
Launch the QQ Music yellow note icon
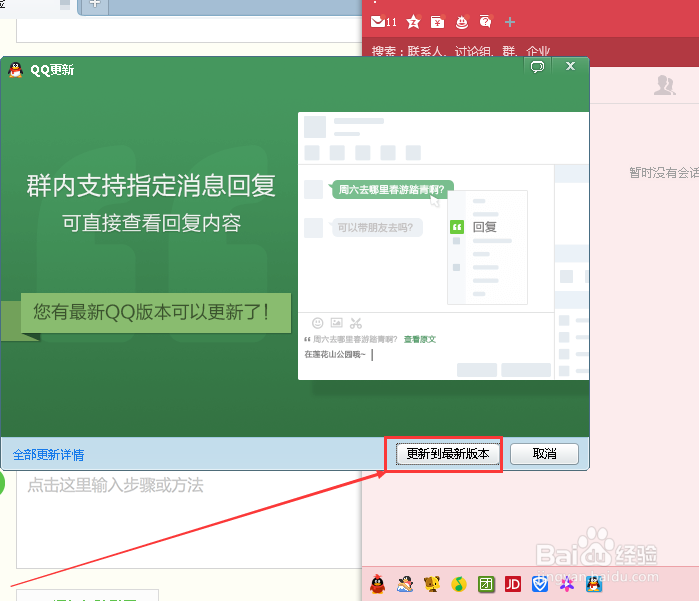pyautogui.click(x=459, y=584)
